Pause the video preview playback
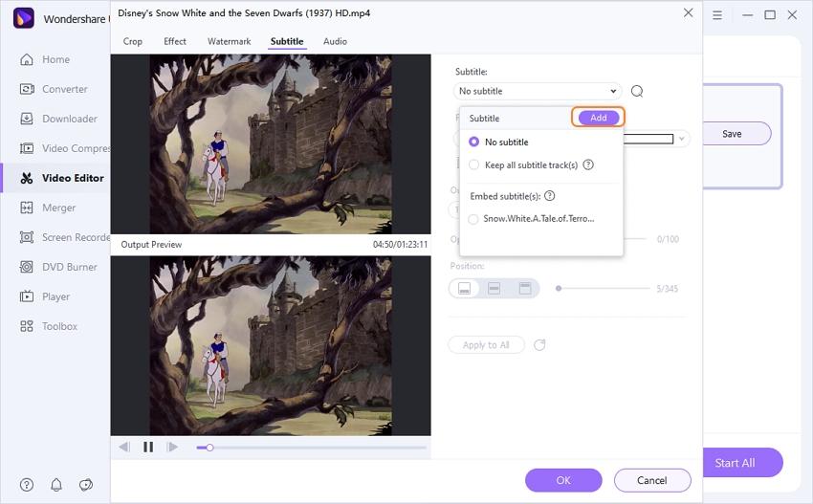The height and width of the screenshot is (504, 813). pos(148,447)
